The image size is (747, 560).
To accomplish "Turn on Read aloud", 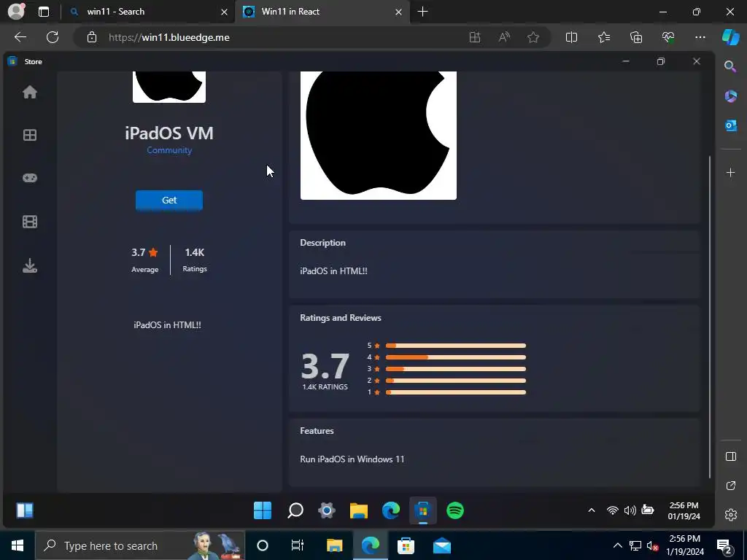I will pyautogui.click(x=504, y=37).
